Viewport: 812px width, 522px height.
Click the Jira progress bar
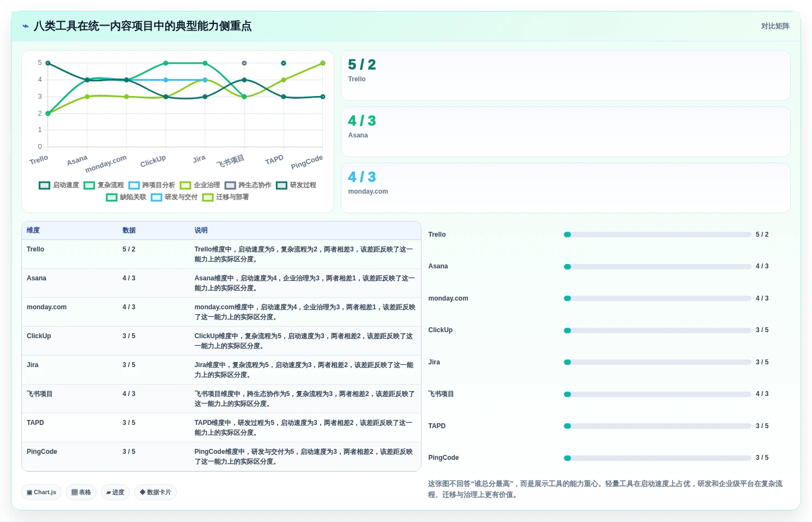click(x=657, y=362)
